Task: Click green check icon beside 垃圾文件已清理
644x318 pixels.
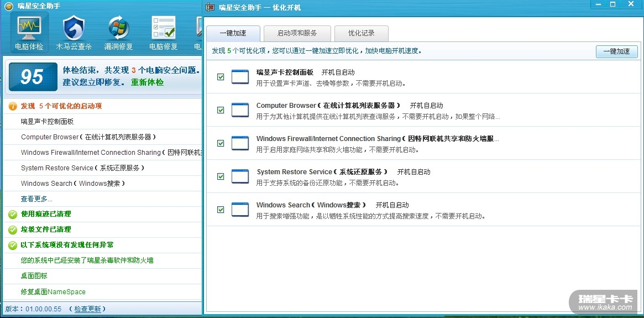Action: (x=13, y=230)
